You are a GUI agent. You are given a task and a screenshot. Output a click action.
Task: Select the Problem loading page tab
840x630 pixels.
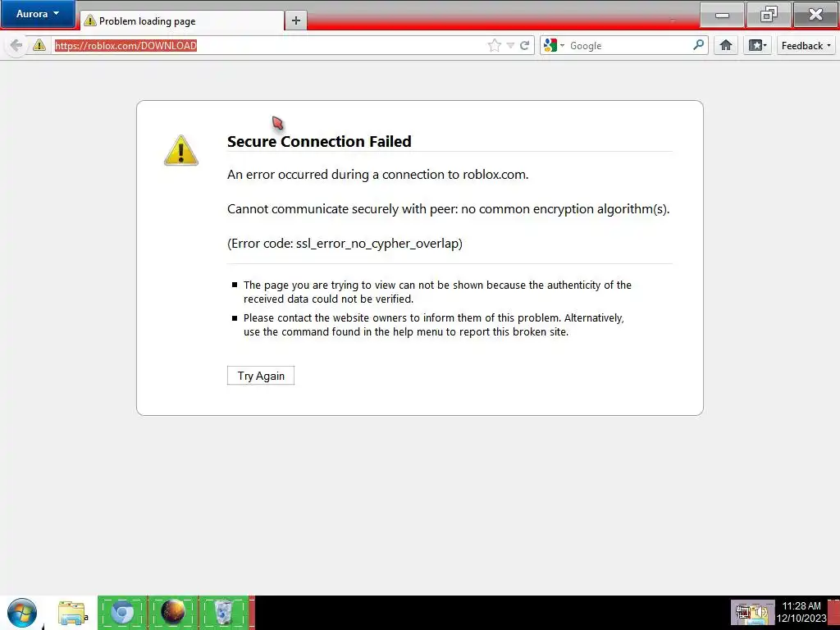[182, 21]
